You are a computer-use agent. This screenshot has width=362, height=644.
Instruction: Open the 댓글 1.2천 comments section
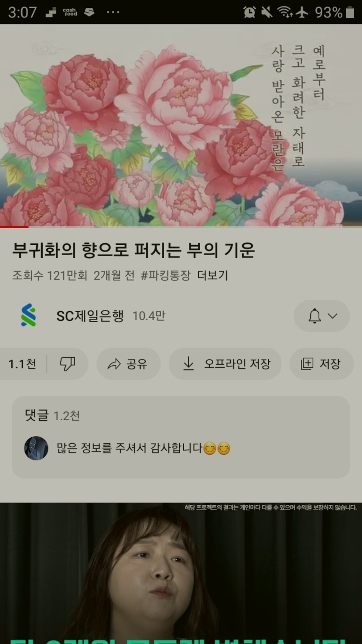pos(181,437)
